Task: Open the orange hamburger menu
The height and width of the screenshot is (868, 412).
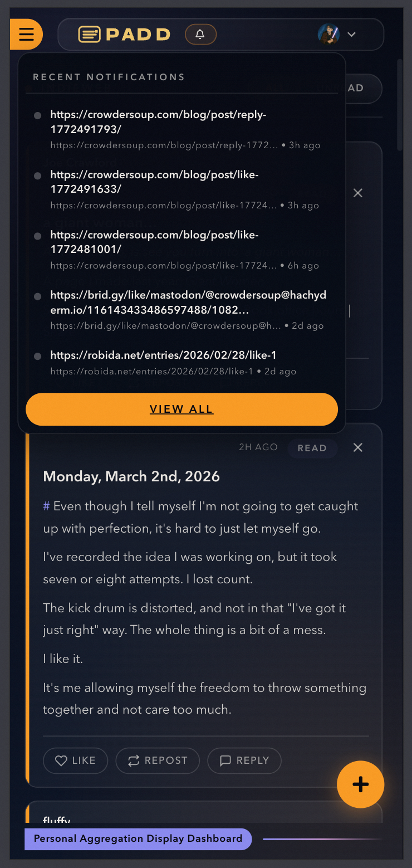Action: [26, 35]
